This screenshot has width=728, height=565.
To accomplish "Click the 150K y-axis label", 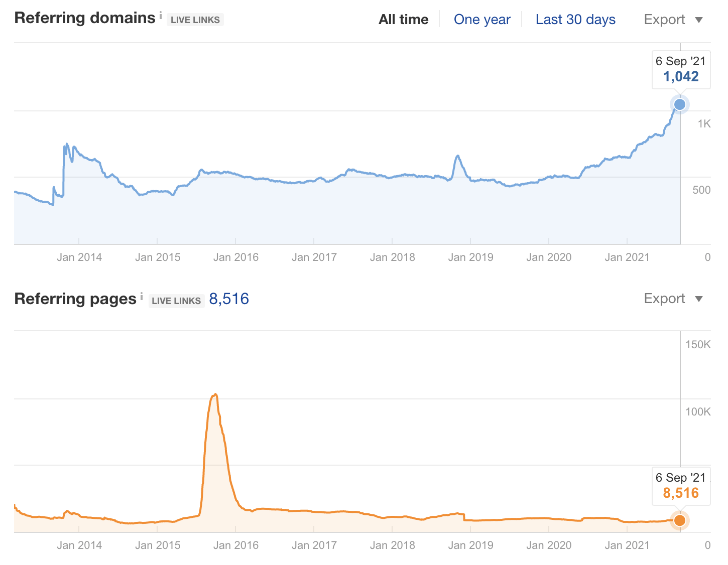I will pyautogui.click(x=698, y=345).
